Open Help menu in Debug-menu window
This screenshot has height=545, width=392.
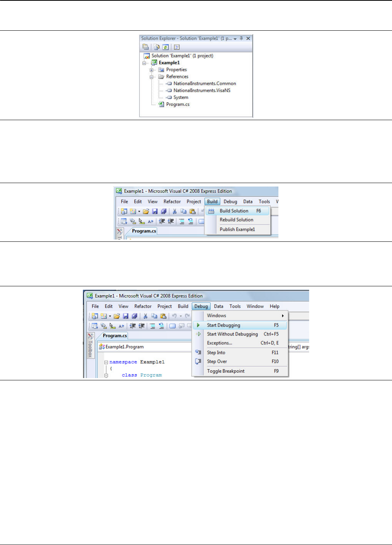275,306
